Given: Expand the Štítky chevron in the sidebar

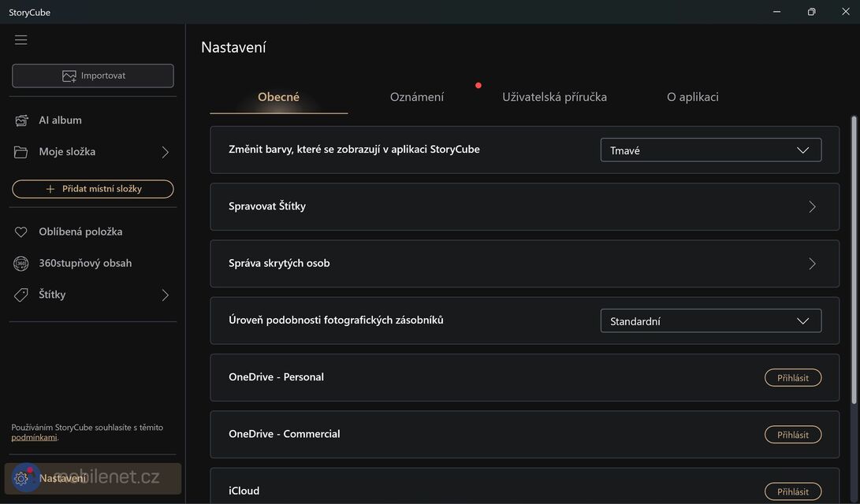Looking at the screenshot, I should pos(165,295).
